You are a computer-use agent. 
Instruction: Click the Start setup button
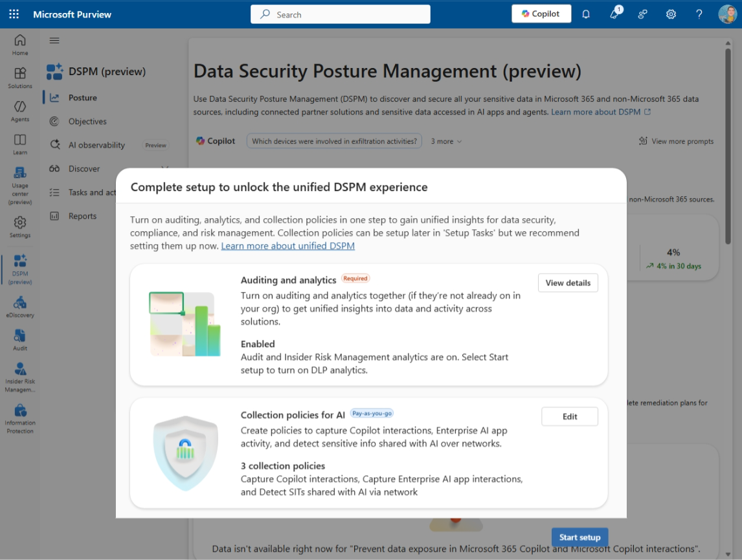(579, 537)
